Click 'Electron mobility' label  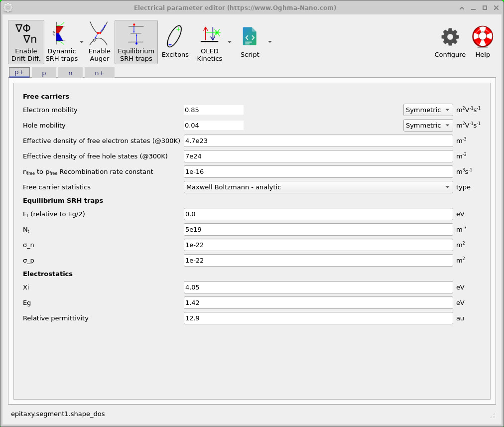(x=50, y=110)
